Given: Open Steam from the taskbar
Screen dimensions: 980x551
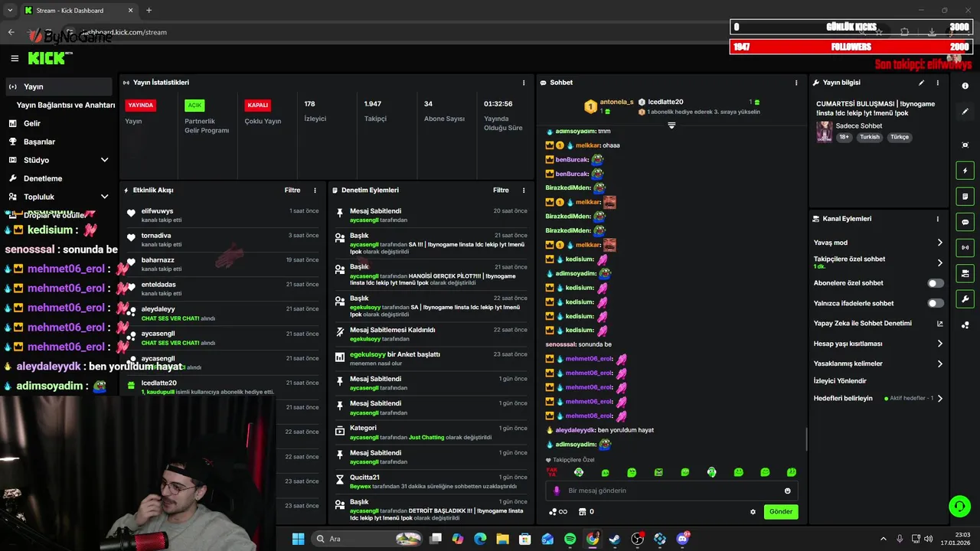Looking at the screenshot, I should point(615,539).
